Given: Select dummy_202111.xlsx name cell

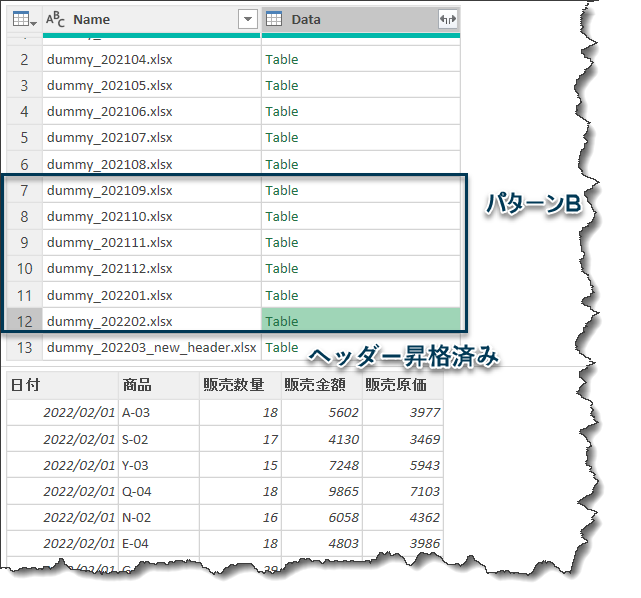Looking at the screenshot, I should pos(152,242).
